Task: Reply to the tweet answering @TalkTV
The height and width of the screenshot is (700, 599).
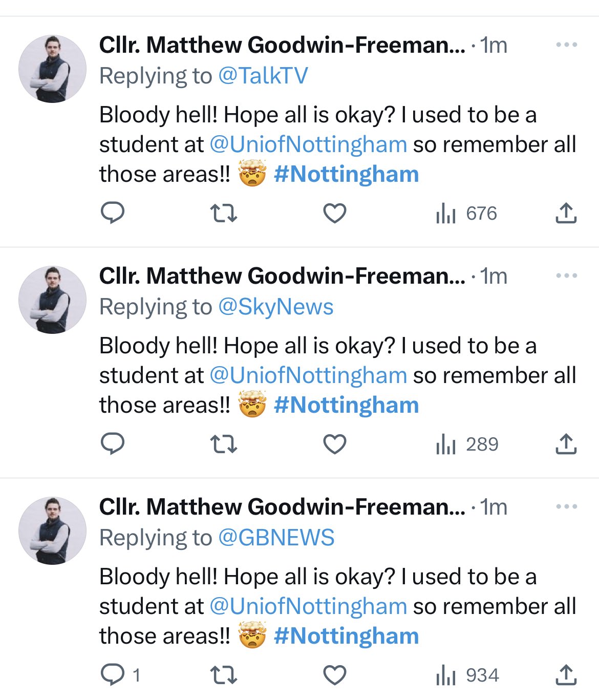Action: (x=113, y=213)
